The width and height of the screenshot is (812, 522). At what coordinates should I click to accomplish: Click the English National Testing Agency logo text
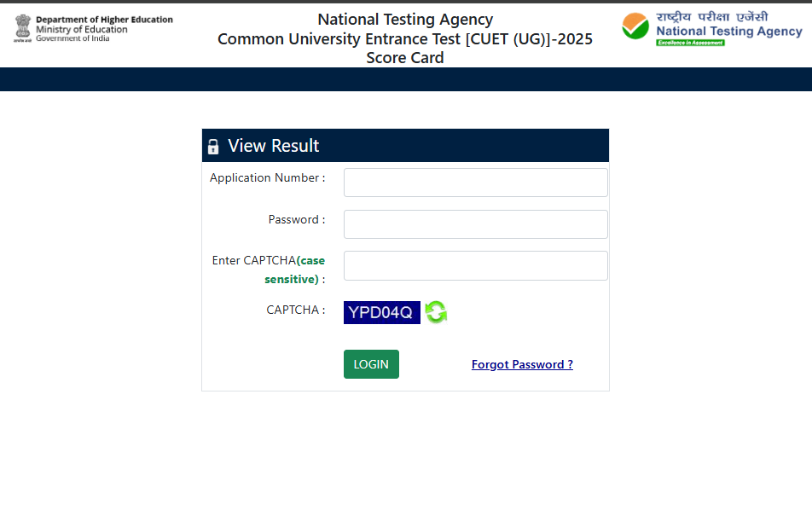point(729,32)
